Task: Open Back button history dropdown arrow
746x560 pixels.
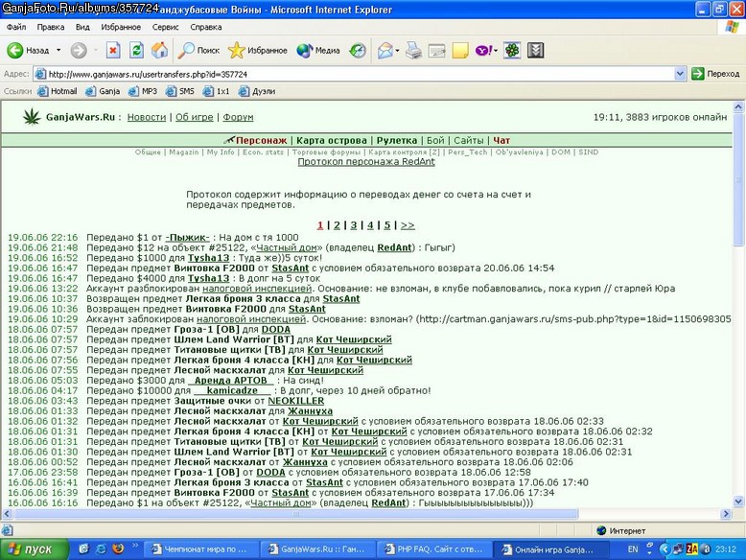Action: point(58,51)
